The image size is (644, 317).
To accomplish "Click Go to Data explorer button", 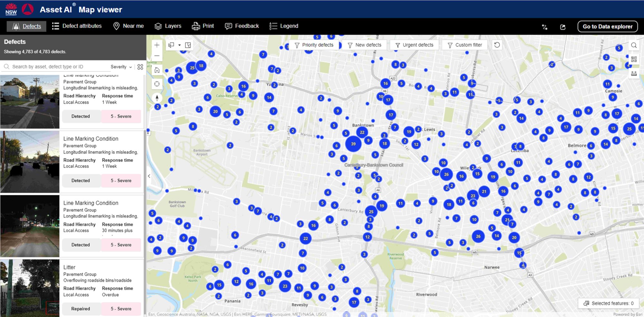I will click(607, 26).
